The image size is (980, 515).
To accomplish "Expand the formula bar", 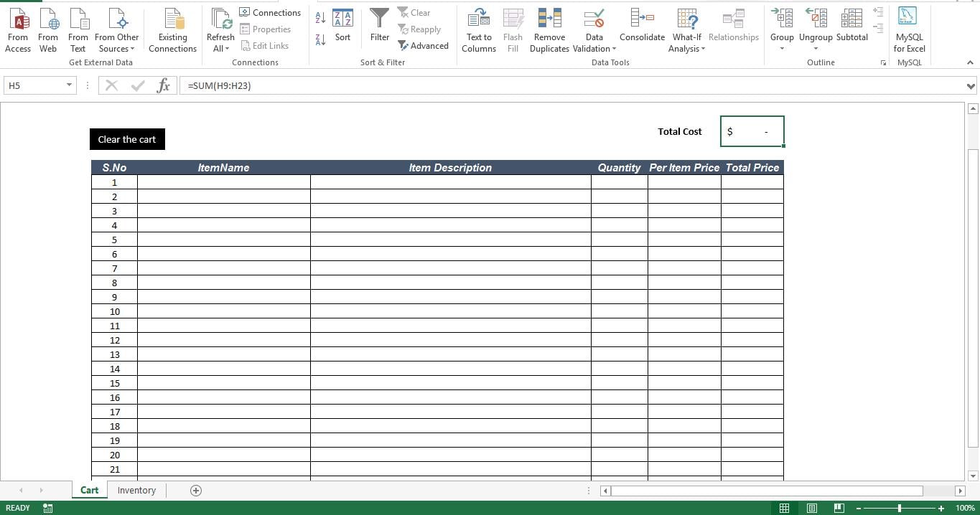I will coord(971,86).
